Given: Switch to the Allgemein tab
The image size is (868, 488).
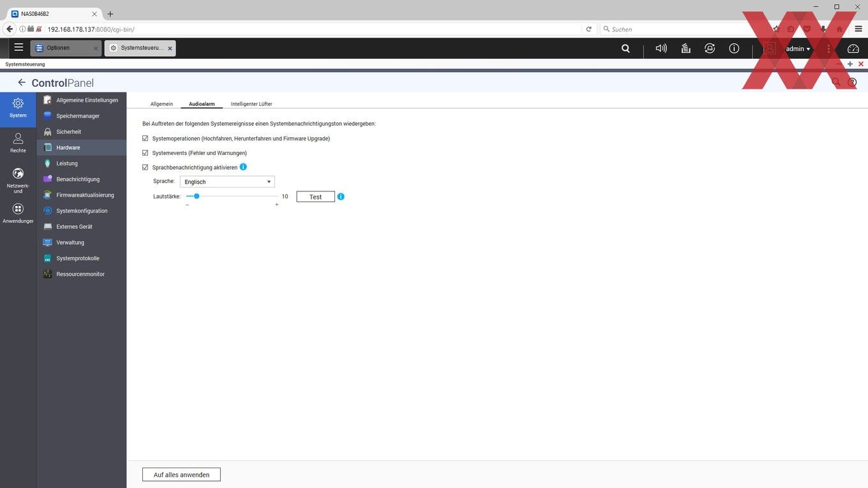Looking at the screenshot, I should pyautogui.click(x=161, y=104).
